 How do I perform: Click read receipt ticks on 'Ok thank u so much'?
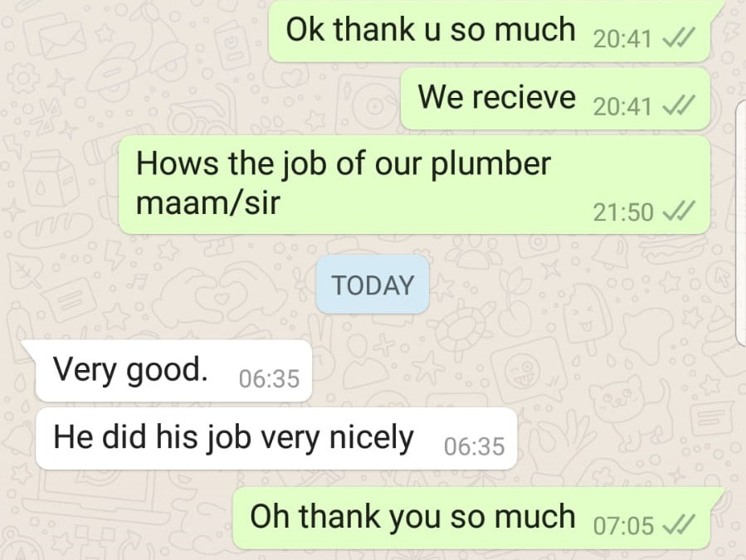click(x=680, y=37)
